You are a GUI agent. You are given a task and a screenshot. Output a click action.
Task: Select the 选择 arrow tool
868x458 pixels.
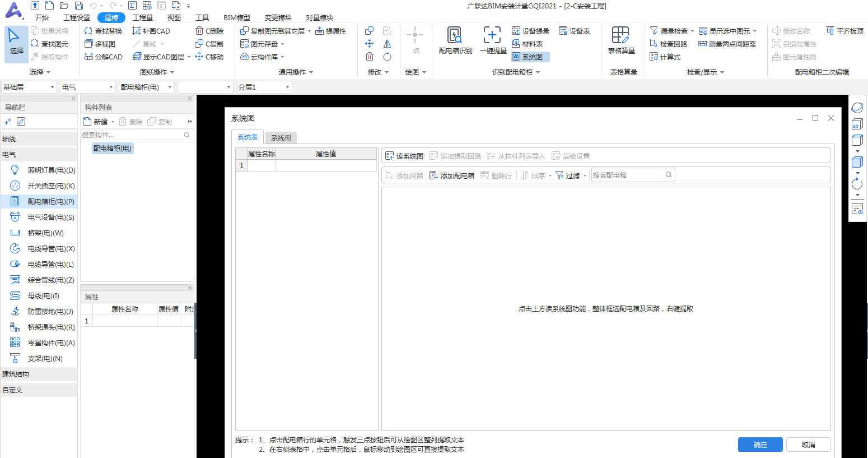coord(16,43)
